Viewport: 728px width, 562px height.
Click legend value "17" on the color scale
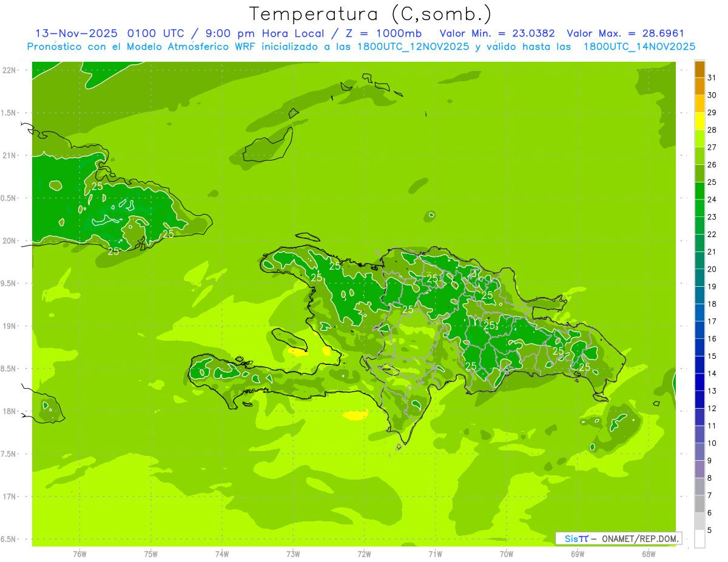pyautogui.click(x=712, y=321)
